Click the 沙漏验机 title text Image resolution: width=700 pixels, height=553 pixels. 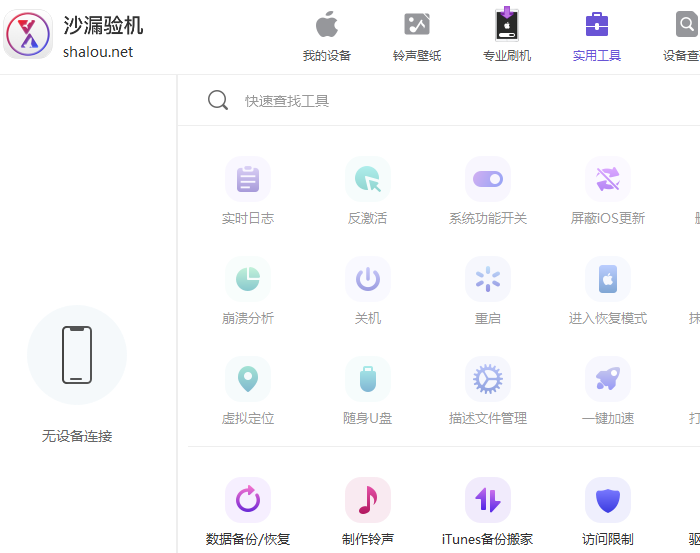pyautogui.click(x=103, y=25)
